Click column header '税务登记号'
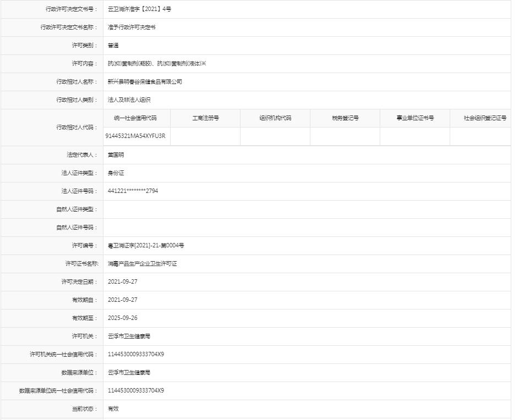Viewport: 519px width, 420px height. 345,118
